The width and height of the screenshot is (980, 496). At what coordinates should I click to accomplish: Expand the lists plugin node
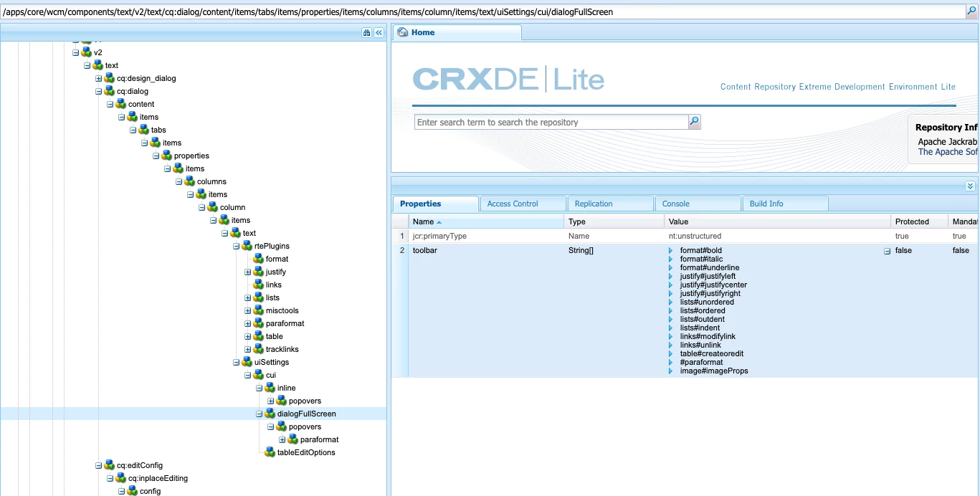click(248, 297)
